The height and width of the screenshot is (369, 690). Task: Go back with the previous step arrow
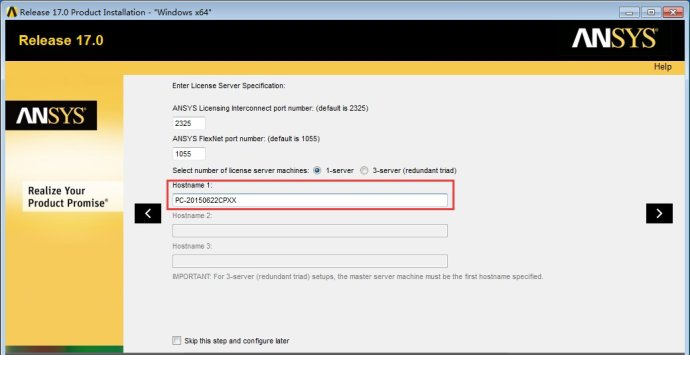pyautogui.click(x=148, y=213)
